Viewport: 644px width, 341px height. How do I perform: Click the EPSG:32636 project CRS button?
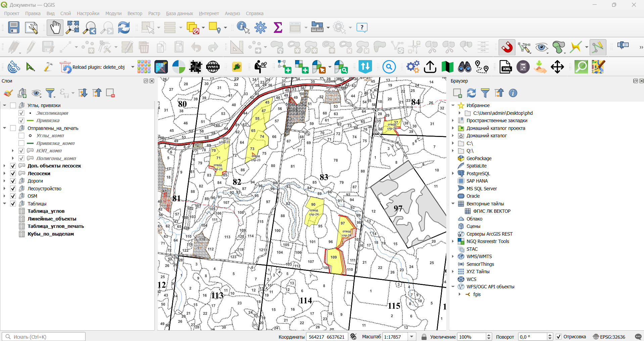pyautogui.click(x=609, y=337)
